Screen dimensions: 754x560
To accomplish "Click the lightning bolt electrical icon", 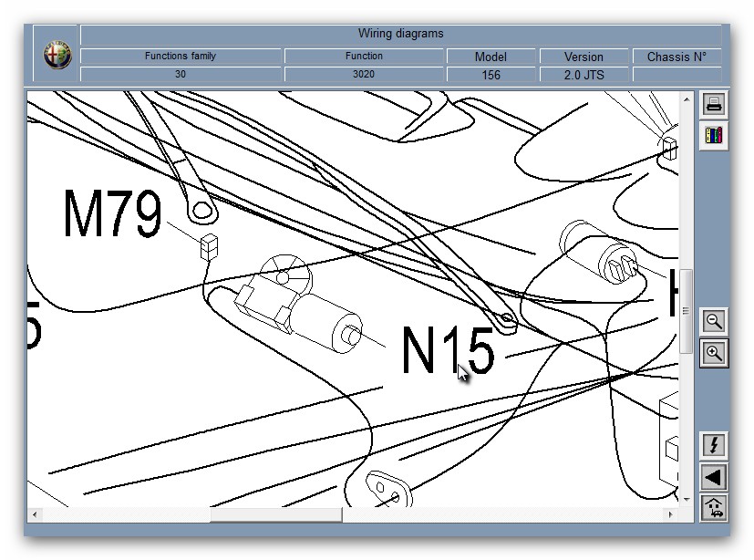I will tap(714, 445).
